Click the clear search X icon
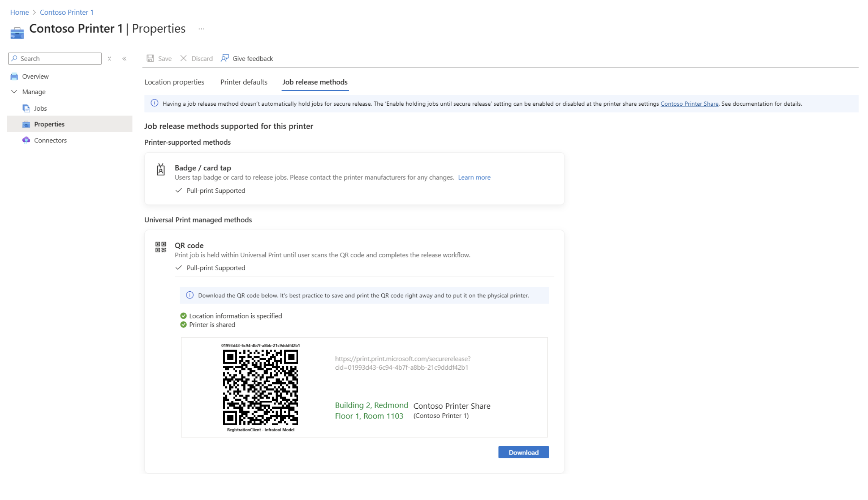868x500 pixels. [x=110, y=59]
